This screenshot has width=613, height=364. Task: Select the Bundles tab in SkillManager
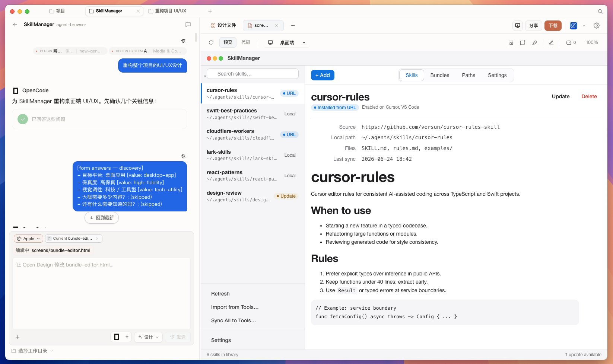[440, 75]
